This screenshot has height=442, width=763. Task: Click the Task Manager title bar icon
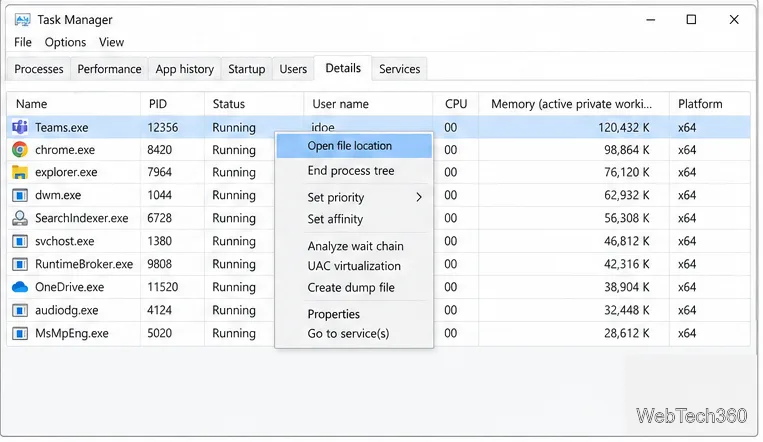(22, 20)
